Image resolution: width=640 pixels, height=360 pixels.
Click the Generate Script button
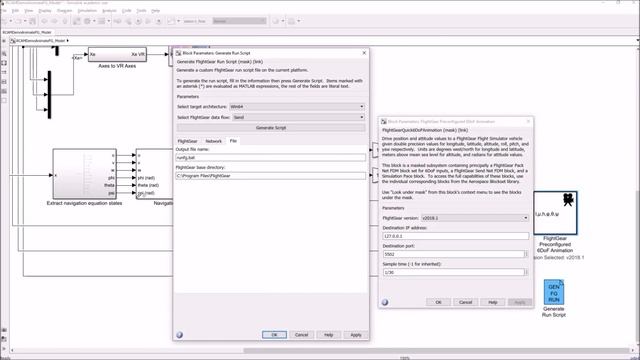(271, 128)
